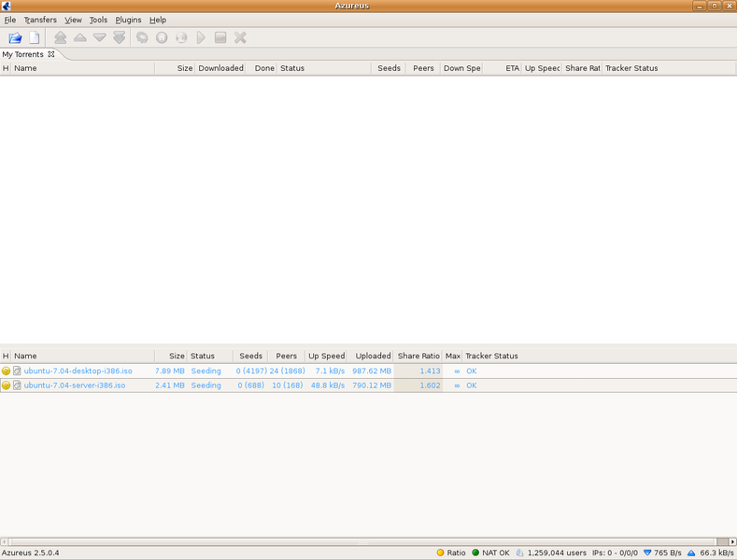Click share ratio value 1.602
Image resolution: width=737 pixels, height=560 pixels.
430,385
